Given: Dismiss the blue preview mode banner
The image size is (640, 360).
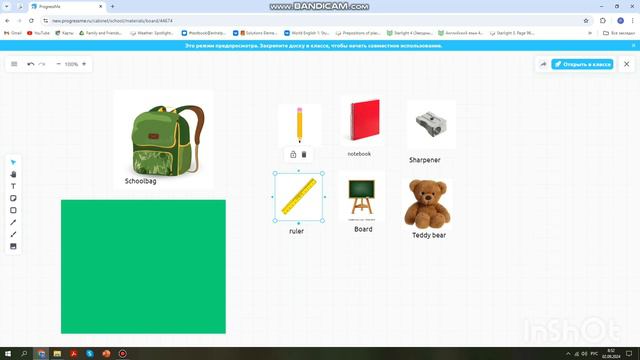Looking at the screenshot, I should coord(634,46).
